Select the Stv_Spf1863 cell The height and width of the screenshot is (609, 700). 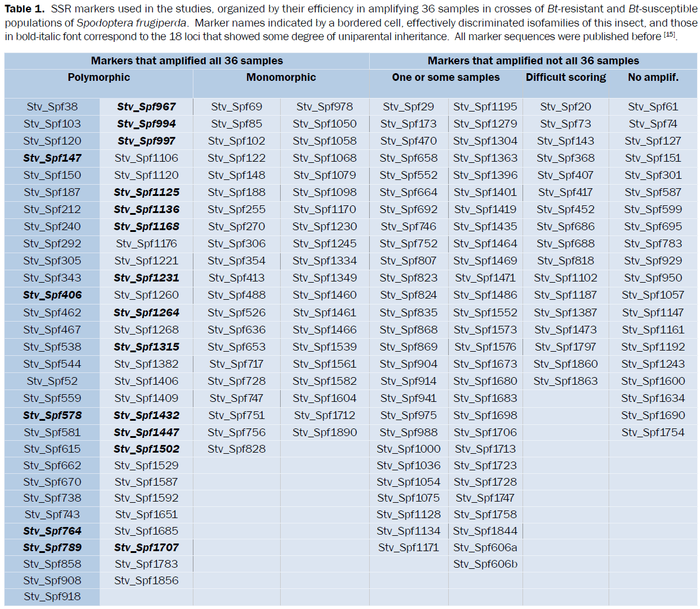pyautogui.click(x=565, y=381)
